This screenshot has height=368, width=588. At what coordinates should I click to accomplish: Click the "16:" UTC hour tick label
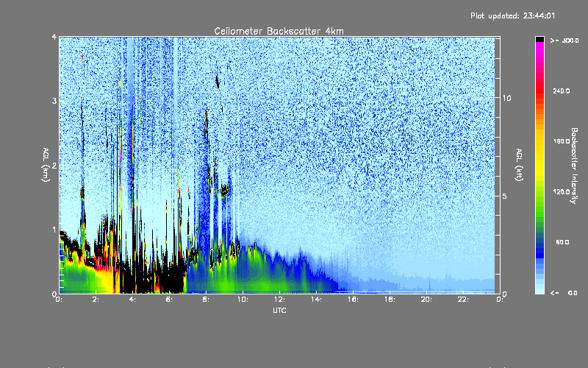click(x=353, y=300)
